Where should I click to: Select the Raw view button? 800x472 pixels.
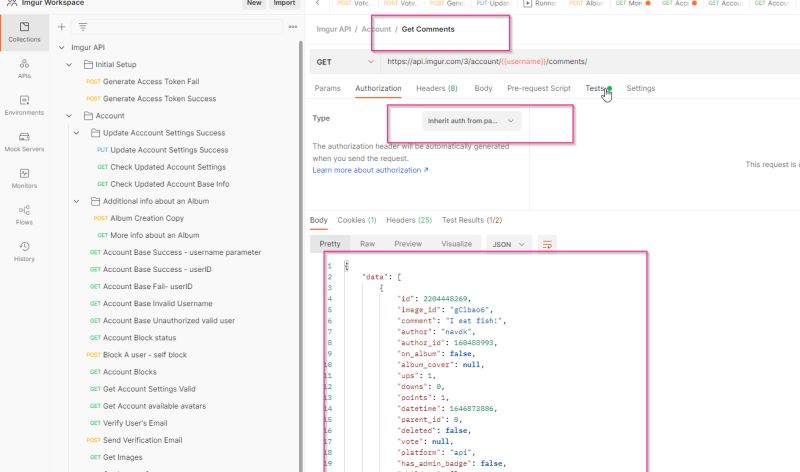coord(367,244)
